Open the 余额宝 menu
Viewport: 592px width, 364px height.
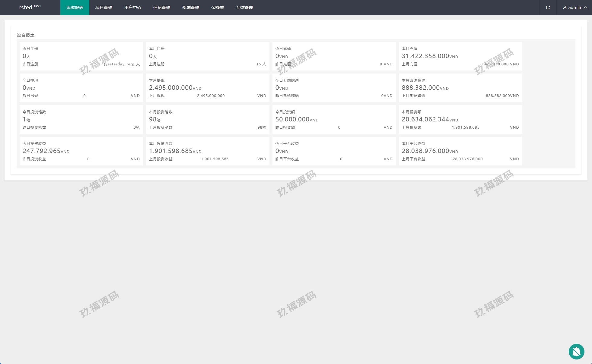pyautogui.click(x=217, y=8)
